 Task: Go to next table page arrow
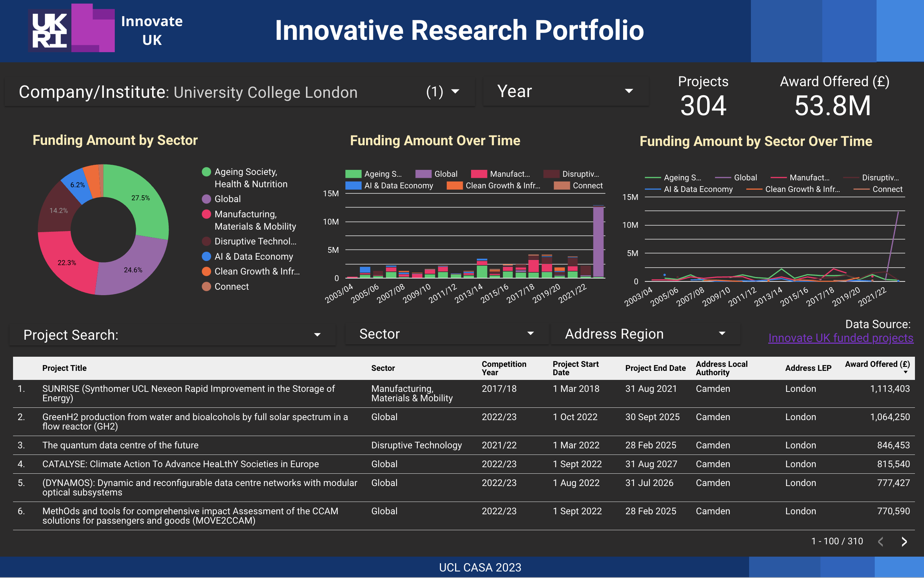point(904,541)
